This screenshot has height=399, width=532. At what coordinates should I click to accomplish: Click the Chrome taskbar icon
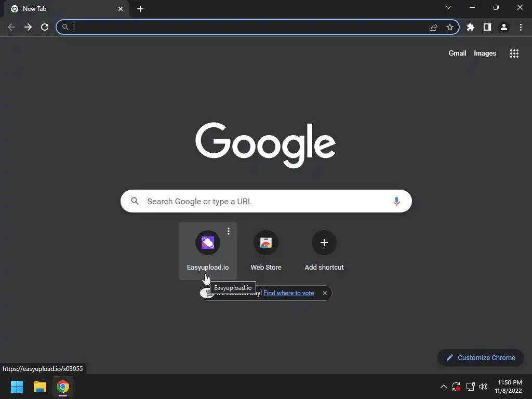coord(63,387)
